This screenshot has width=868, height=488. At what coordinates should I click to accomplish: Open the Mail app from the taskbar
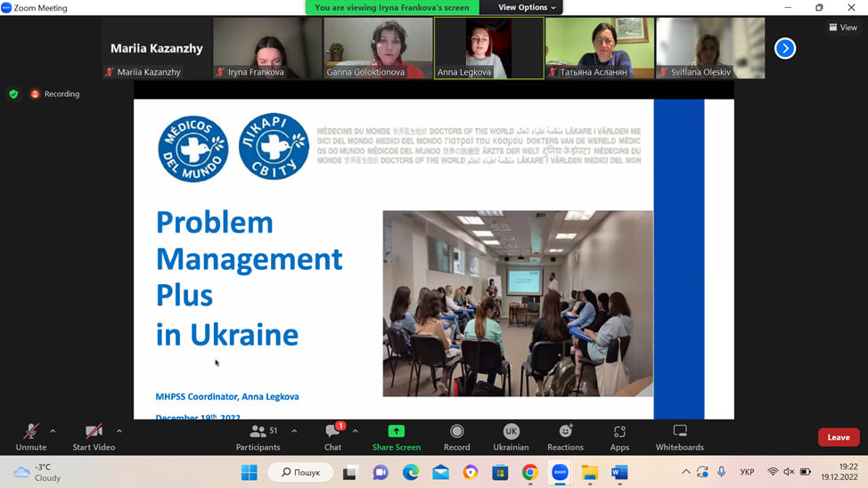coord(440,473)
